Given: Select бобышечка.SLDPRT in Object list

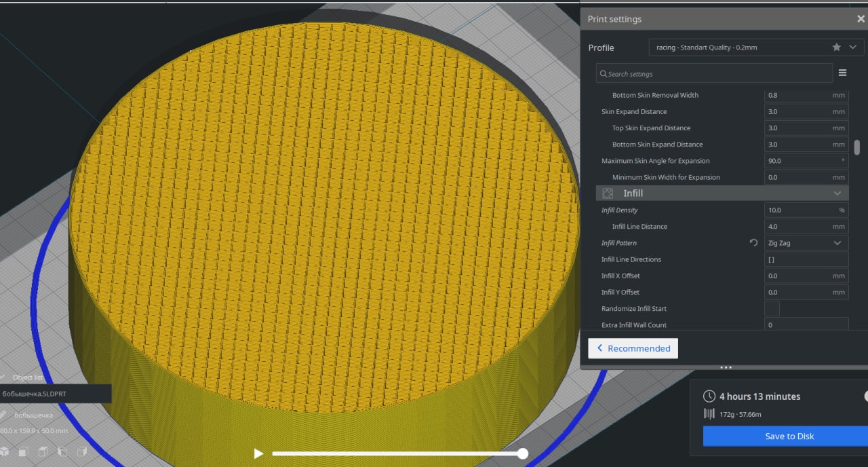Looking at the screenshot, I should click(56, 394).
